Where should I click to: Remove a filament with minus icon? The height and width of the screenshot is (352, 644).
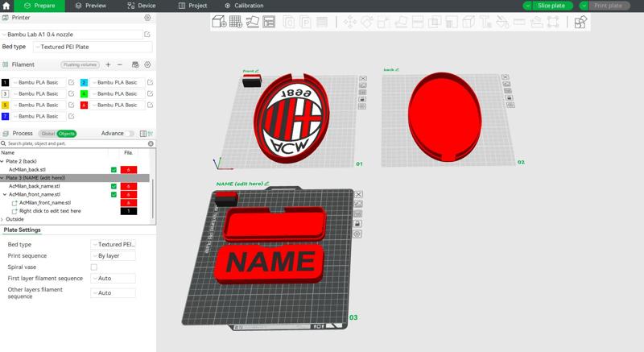[x=120, y=64]
